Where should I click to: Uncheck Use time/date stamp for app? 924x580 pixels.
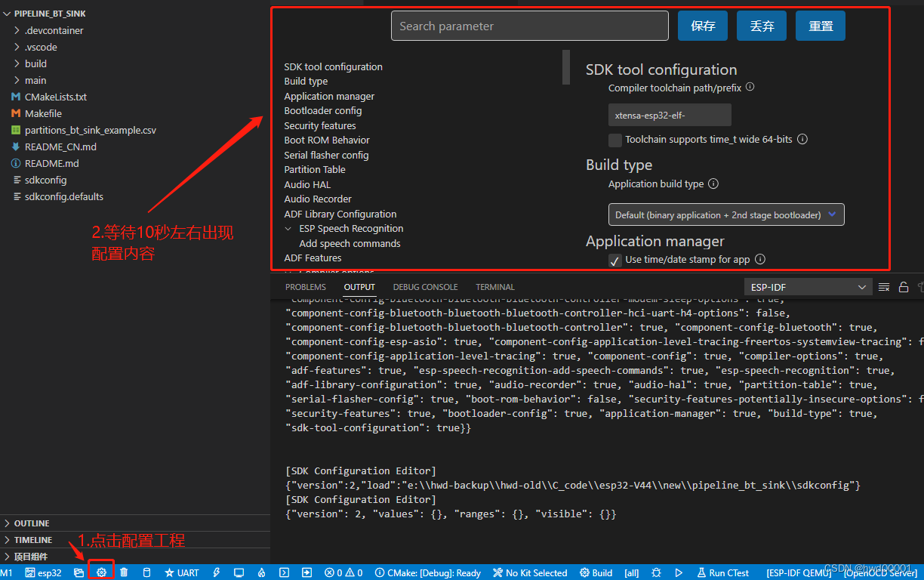coord(615,260)
